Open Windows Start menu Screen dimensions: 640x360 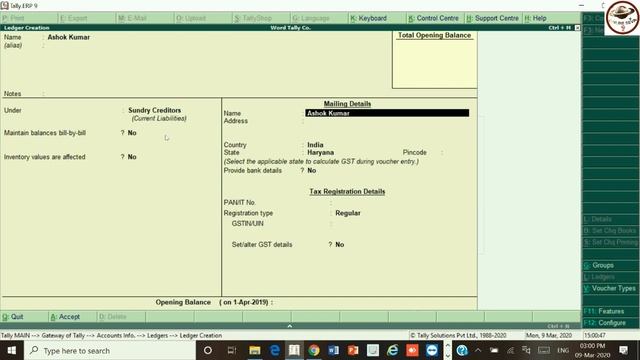click(x=11, y=350)
